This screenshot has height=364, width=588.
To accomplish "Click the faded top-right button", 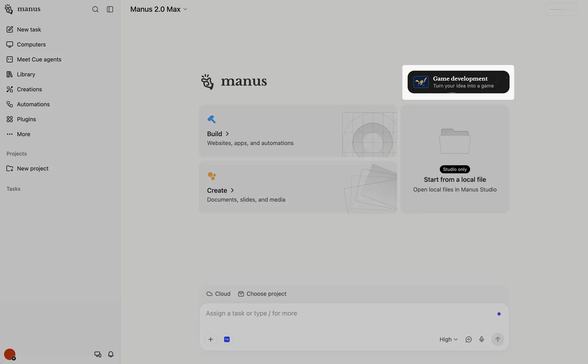I will click(x=562, y=9).
